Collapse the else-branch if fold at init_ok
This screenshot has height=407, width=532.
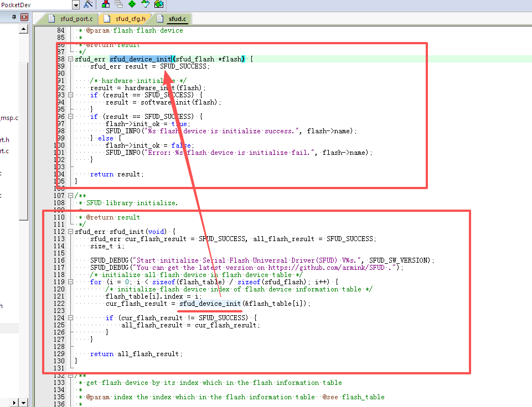point(70,116)
